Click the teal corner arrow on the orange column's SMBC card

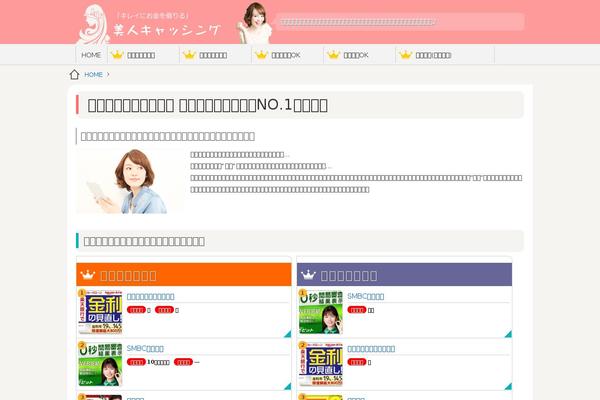click(x=288, y=386)
